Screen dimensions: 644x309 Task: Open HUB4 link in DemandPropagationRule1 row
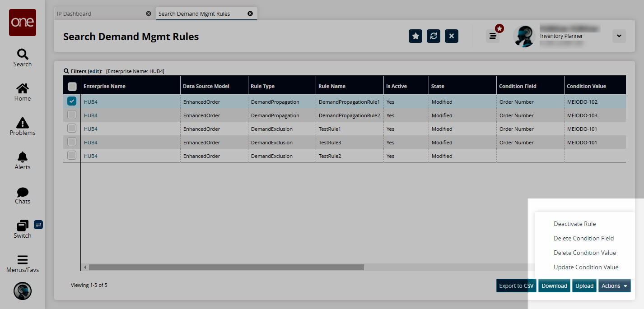pyautogui.click(x=91, y=102)
